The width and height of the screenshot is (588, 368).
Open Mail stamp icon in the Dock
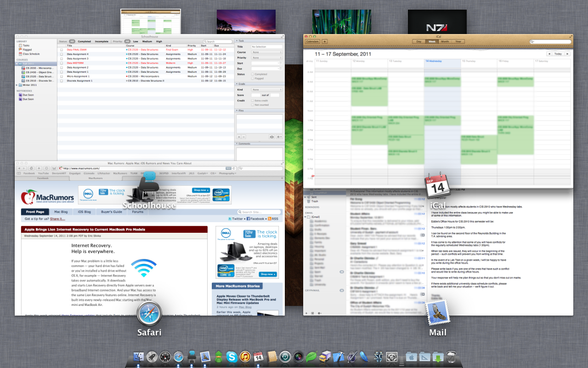[205, 356]
